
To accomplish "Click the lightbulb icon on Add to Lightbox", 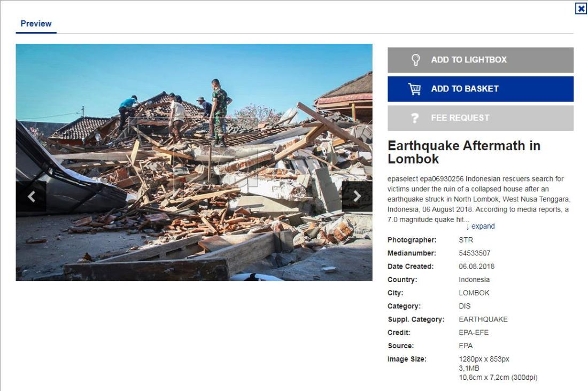I will 415,60.
